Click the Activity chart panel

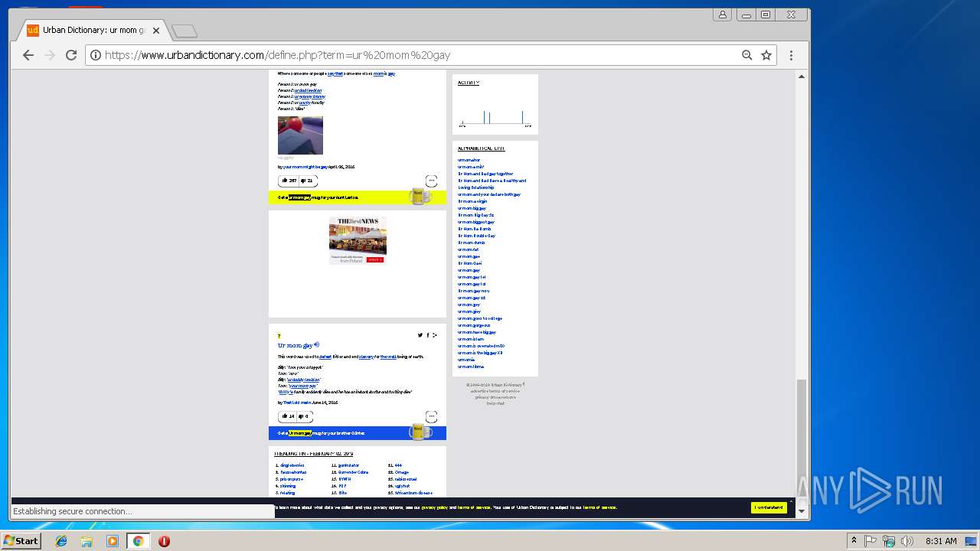tap(495, 104)
